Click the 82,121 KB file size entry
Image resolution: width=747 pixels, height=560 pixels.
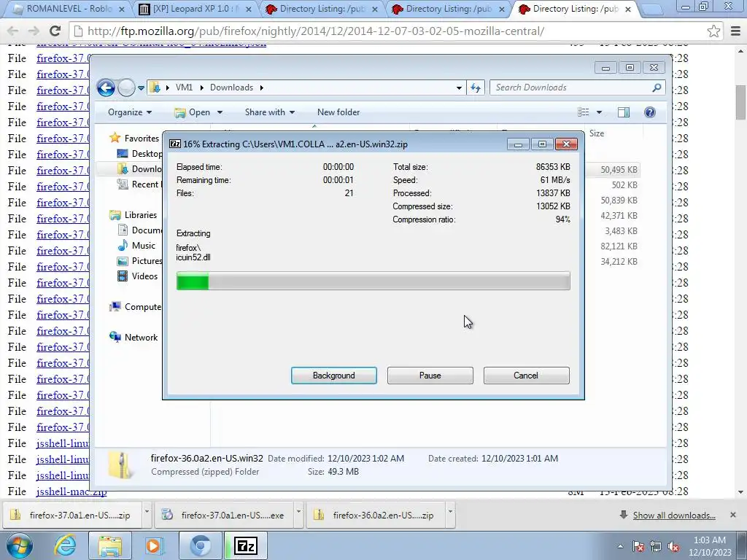pyautogui.click(x=619, y=246)
